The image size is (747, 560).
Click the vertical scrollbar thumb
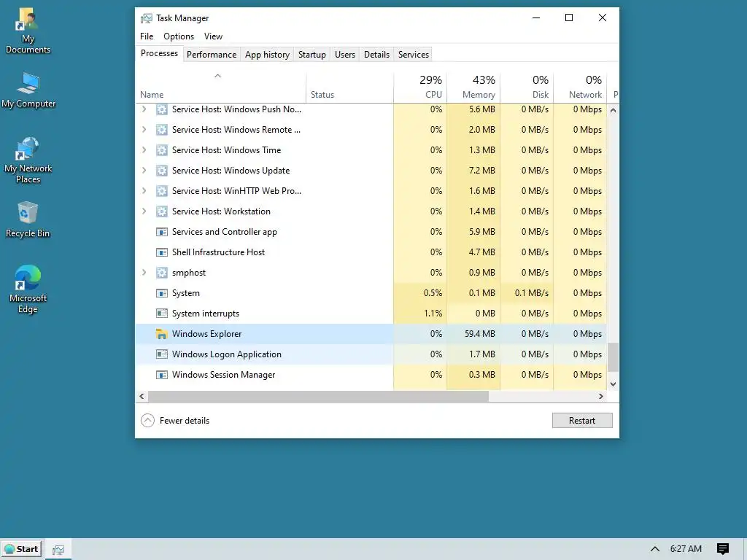click(x=613, y=357)
